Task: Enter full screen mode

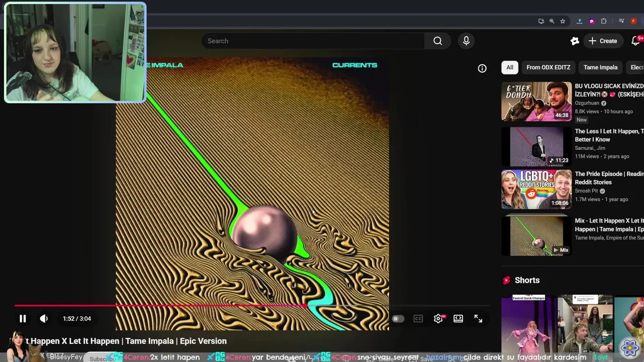Action: 478,319
